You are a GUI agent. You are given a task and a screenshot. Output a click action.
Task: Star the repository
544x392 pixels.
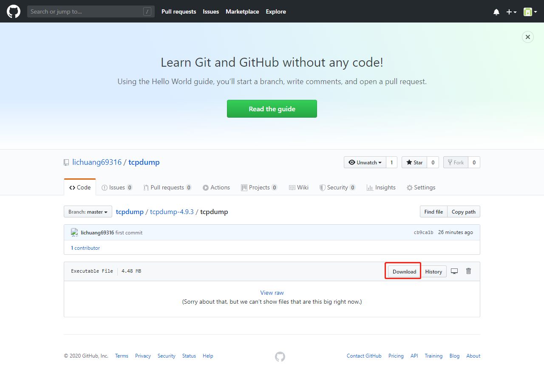[x=414, y=162]
